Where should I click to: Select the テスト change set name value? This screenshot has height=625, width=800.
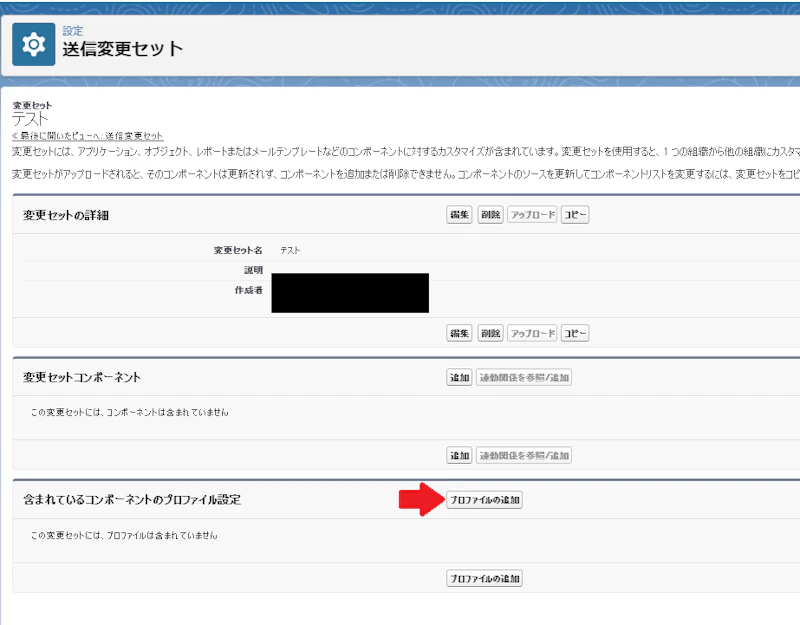coord(290,251)
